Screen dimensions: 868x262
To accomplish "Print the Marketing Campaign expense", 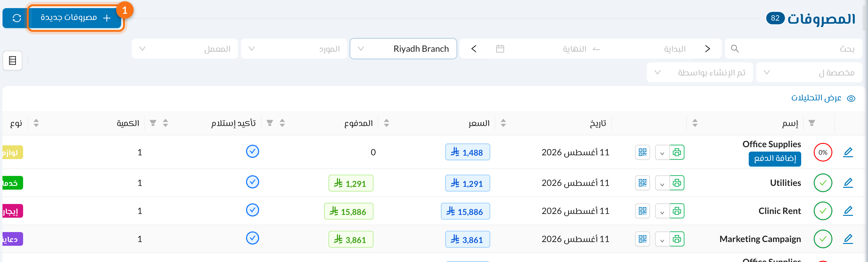I will pos(677,239).
